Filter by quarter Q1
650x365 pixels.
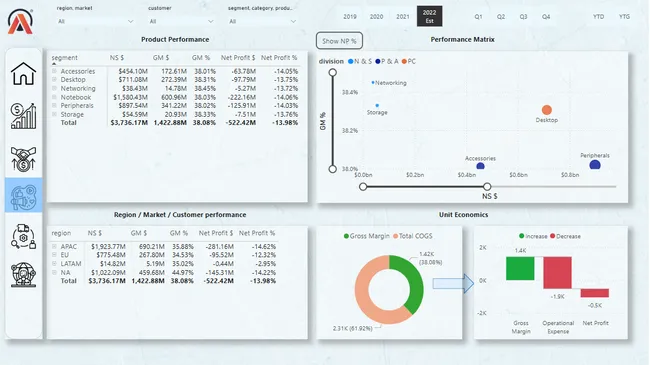point(478,17)
